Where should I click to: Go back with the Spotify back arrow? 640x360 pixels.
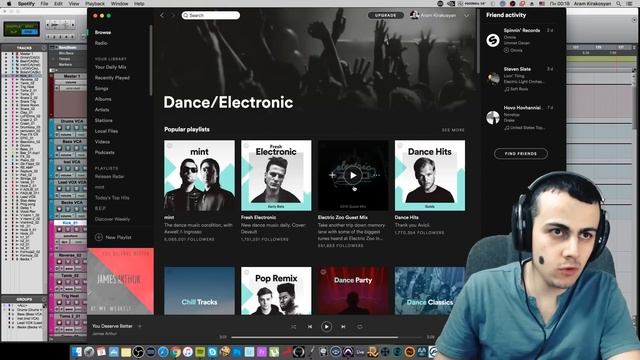162,16
